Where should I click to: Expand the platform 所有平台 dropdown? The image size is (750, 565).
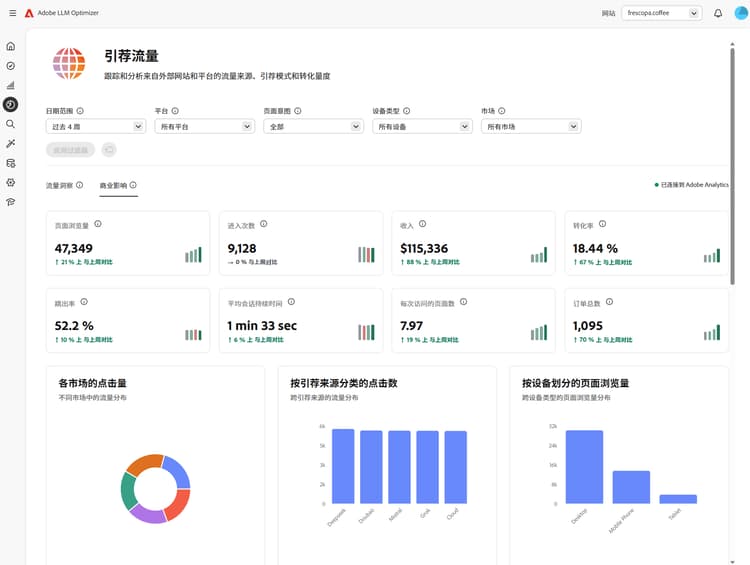(205, 126)
